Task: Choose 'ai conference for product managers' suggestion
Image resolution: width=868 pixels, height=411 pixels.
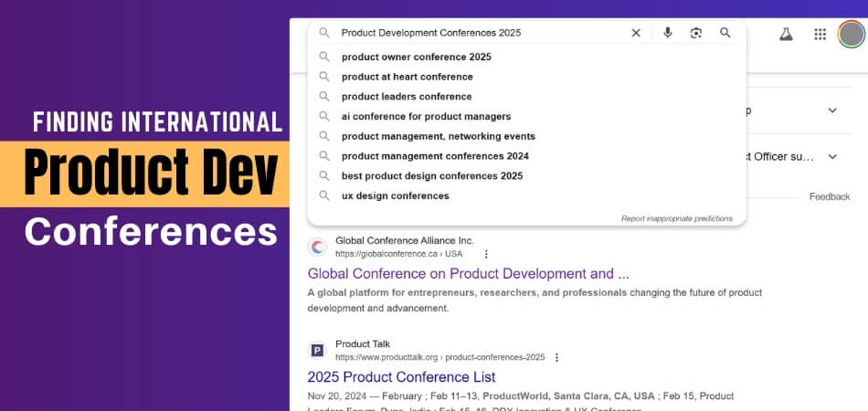Action: [426, 116]
